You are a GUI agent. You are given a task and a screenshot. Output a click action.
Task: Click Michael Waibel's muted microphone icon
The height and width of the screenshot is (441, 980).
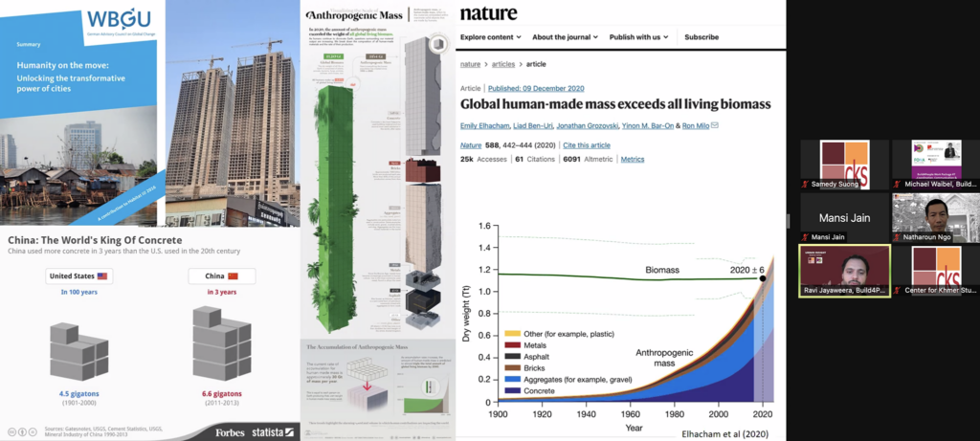click(898, 185)
